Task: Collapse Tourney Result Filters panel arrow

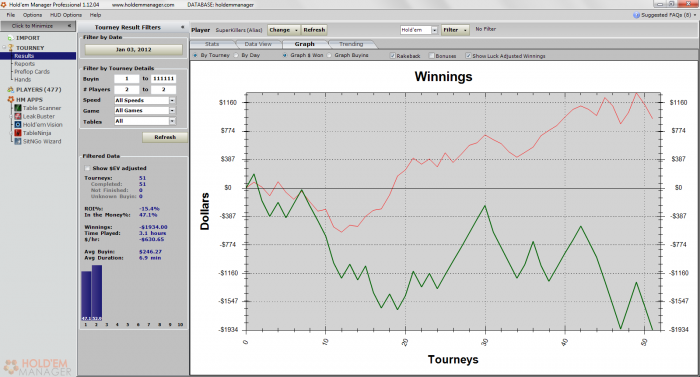Action: point(183,27)
